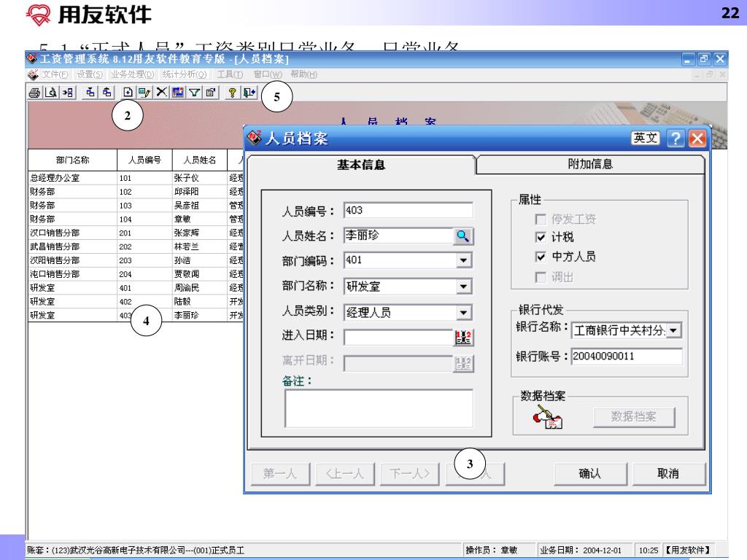Viewport: 747px width, 560px height.
Task: Open Print Preview from the toolbar
Action: 51,93
